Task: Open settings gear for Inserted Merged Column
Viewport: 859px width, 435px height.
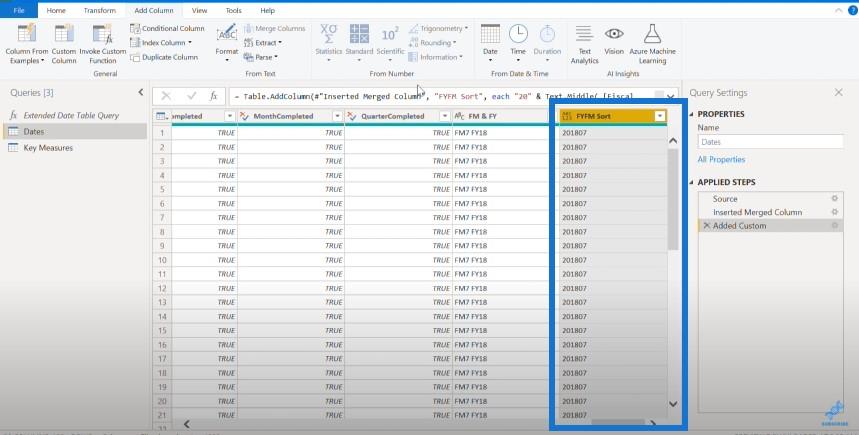Action: point(834,212)
